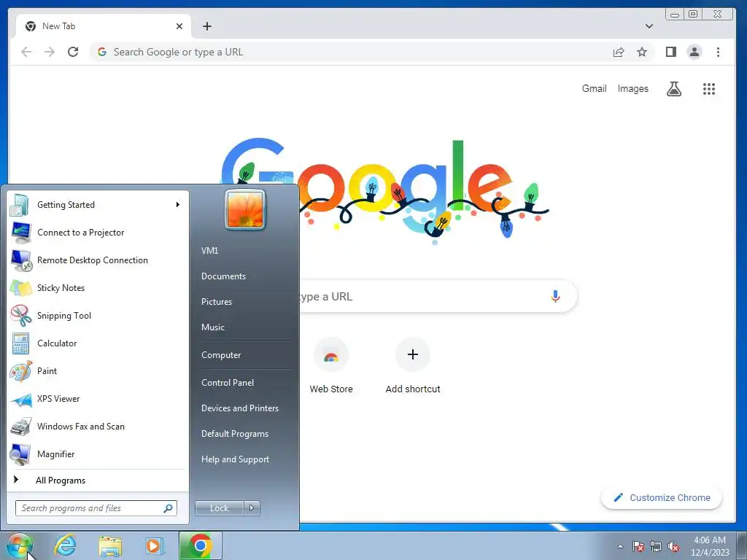Expand Getting Started submenu arrow
This screenshot has width=747, height=560.
[178, 205]
